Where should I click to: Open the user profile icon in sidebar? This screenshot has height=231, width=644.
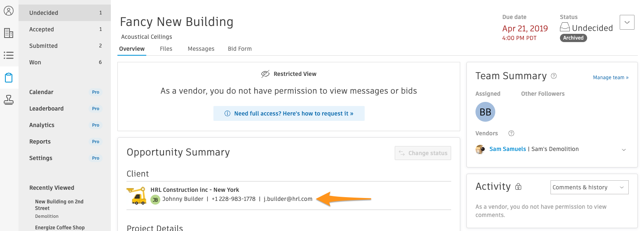coord(9,11)
